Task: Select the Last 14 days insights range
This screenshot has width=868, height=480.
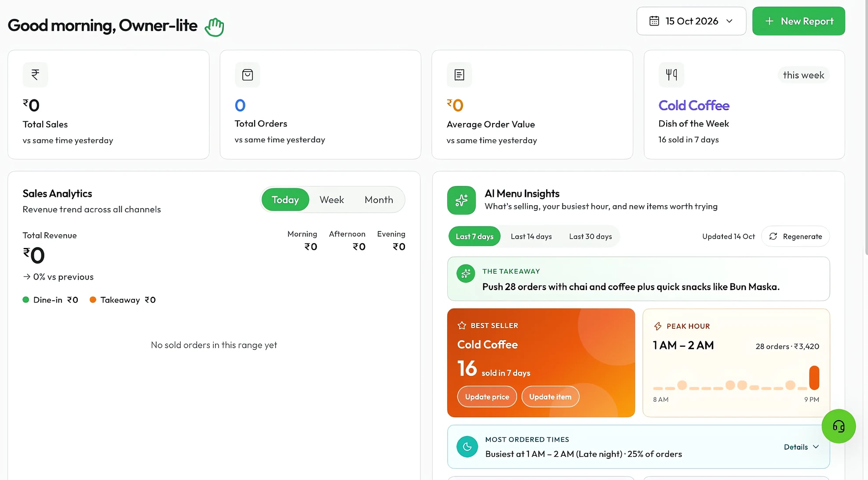Action: point(531,236)
